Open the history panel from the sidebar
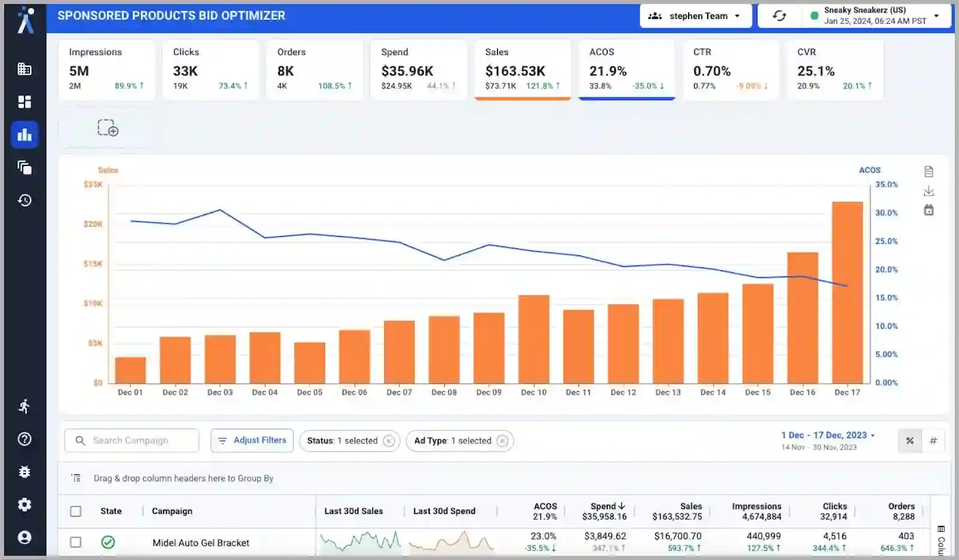Image resolution: width=959 pixels, height=560 pixels. tap(25, 201)
